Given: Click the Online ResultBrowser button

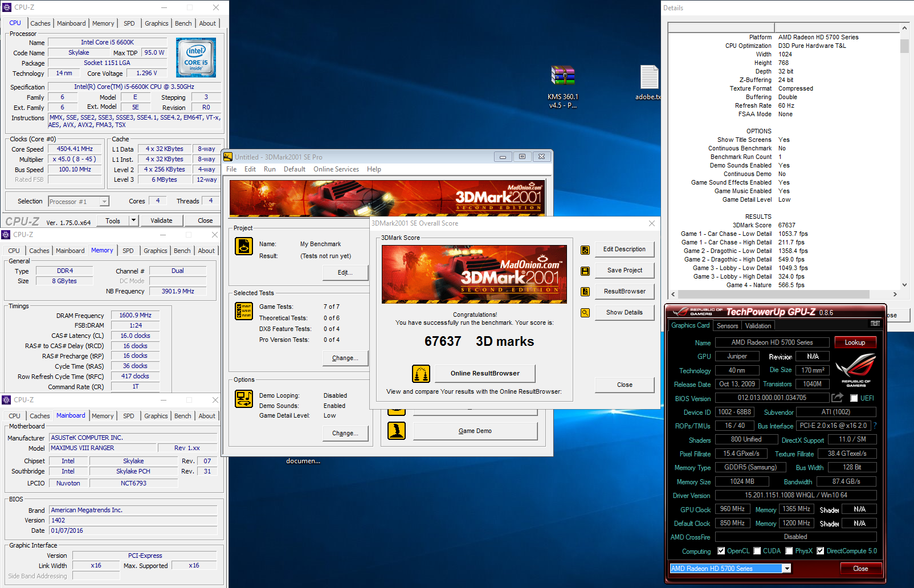Looking at the screenshot, I should pos(485,374).
